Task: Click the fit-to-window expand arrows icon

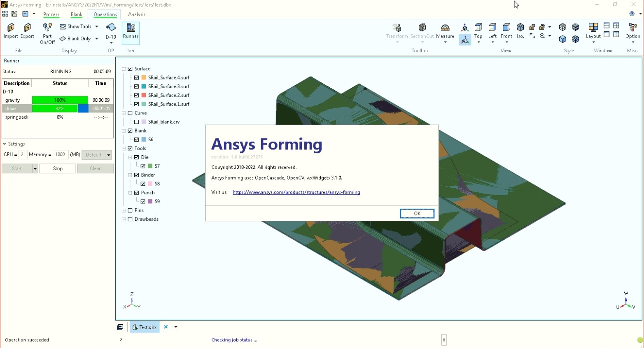Action: click(532, 36)
